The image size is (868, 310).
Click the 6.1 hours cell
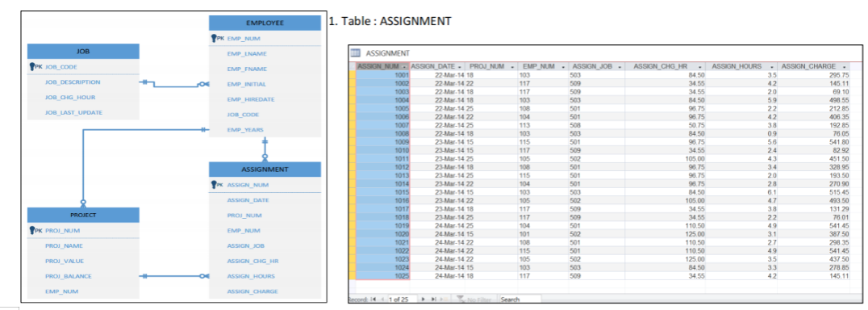click(x=742, y=191)
